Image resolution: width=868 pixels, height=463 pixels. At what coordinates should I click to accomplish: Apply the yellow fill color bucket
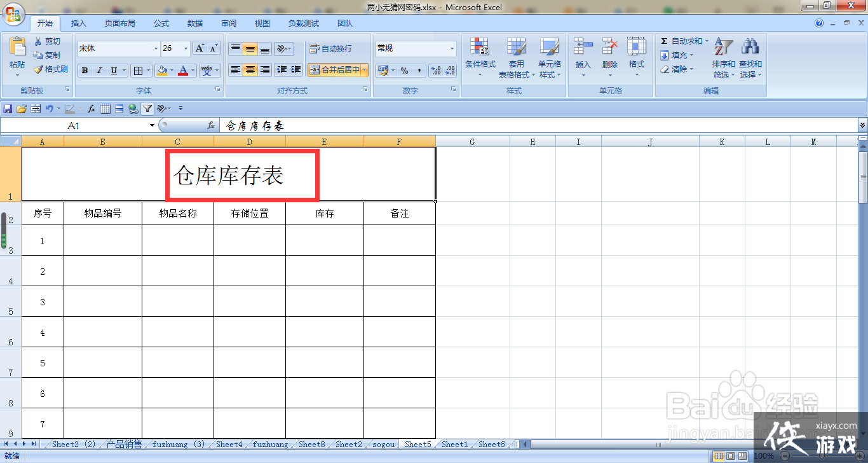[x=162, y=71]
